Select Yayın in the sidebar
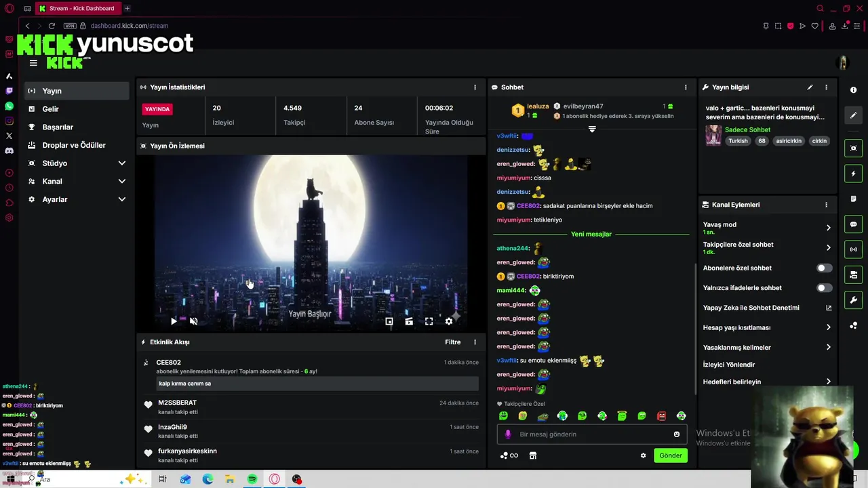 77,91
